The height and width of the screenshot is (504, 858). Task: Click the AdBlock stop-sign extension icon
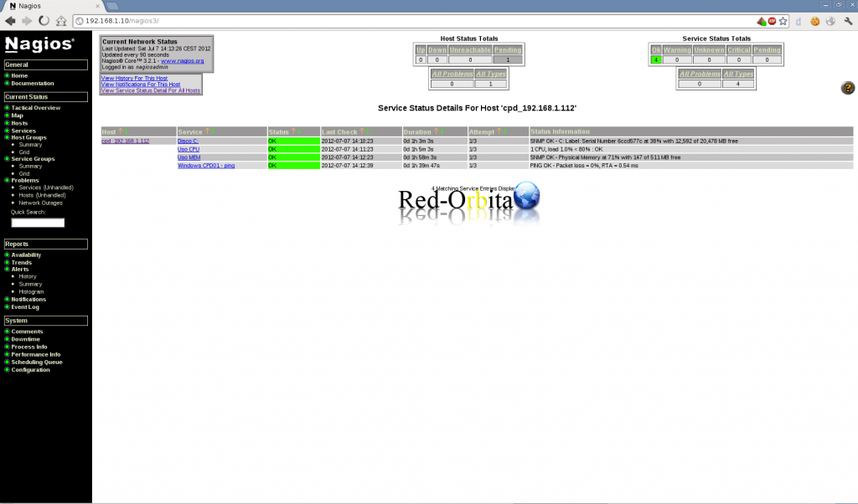(x=772, y=20)
